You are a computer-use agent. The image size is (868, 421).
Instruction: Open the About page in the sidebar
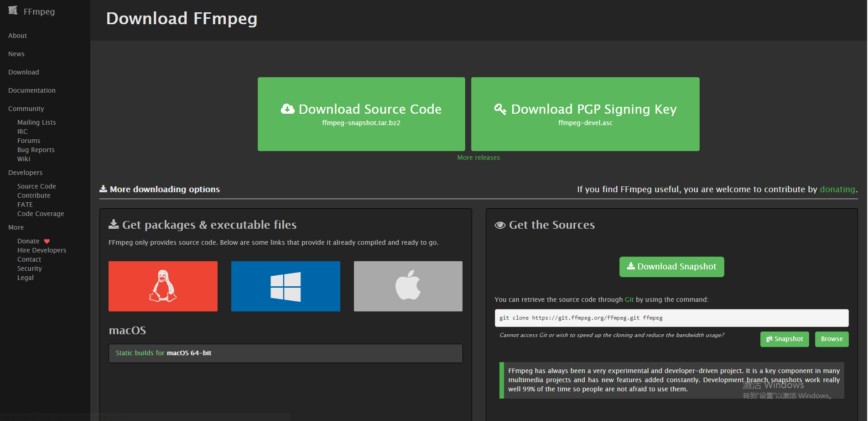(x=18, y=36)
